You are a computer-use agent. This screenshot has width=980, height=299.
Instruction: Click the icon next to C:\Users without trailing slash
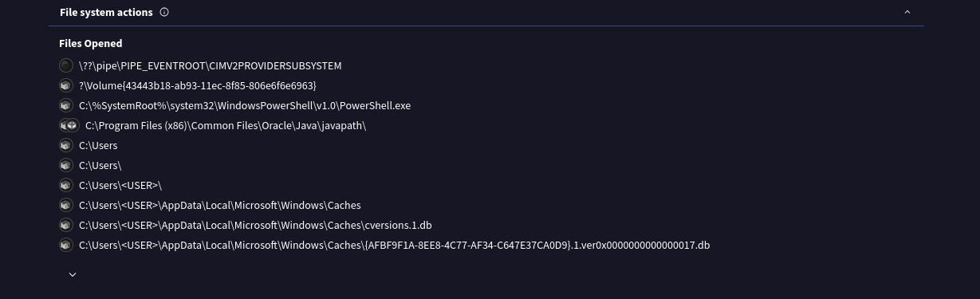pos(65,145)
